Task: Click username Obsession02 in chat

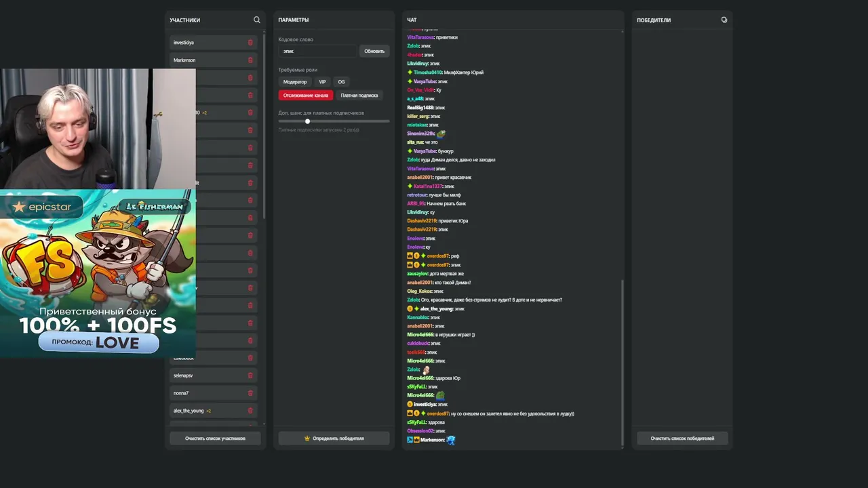Action: pos(420,431)
